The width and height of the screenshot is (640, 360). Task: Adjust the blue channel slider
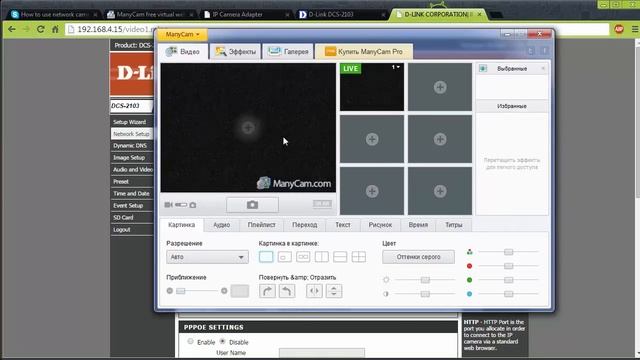point(508,294)
